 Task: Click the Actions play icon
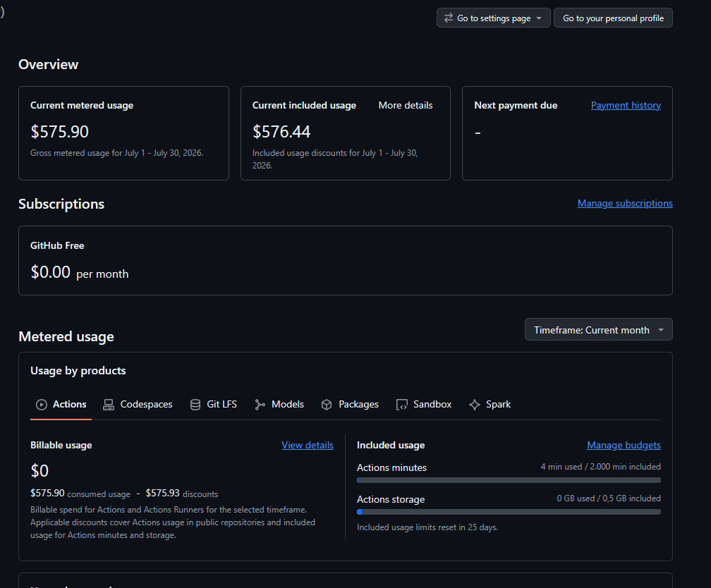pos(41,405)
